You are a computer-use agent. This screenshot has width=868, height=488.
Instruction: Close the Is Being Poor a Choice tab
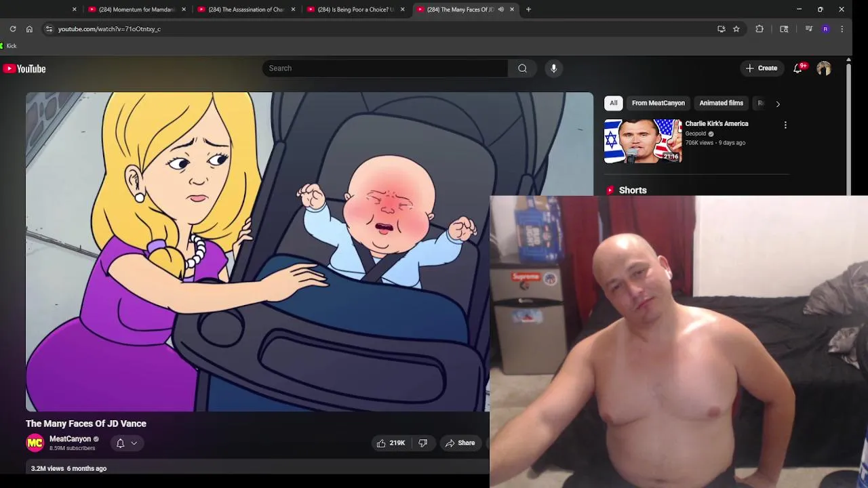[x=403, y=9]
